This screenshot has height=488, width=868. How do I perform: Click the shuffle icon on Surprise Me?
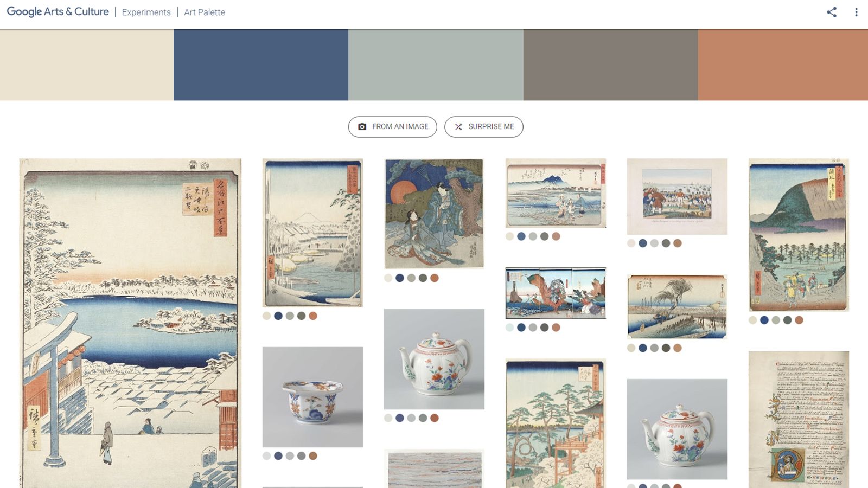pyautogui.click(x=459, y=126)
